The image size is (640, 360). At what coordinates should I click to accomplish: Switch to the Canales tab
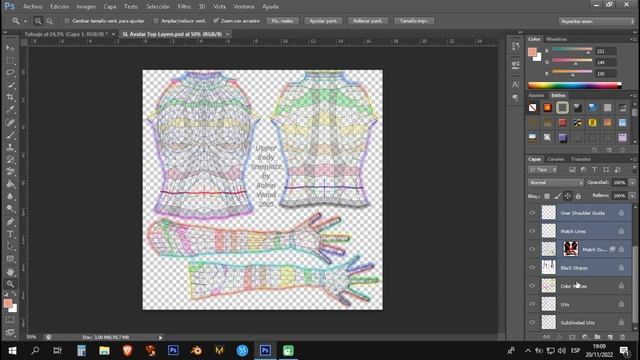(556, 159)
